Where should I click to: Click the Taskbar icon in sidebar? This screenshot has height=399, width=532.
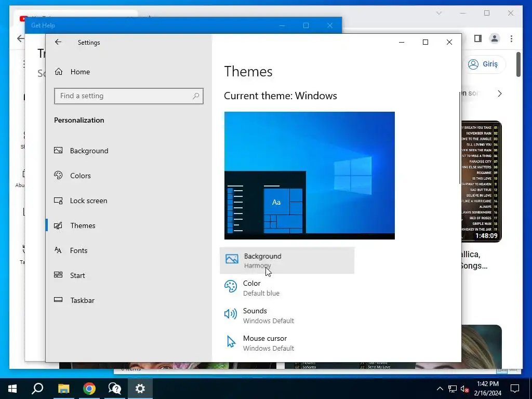(x=58, y=300)
